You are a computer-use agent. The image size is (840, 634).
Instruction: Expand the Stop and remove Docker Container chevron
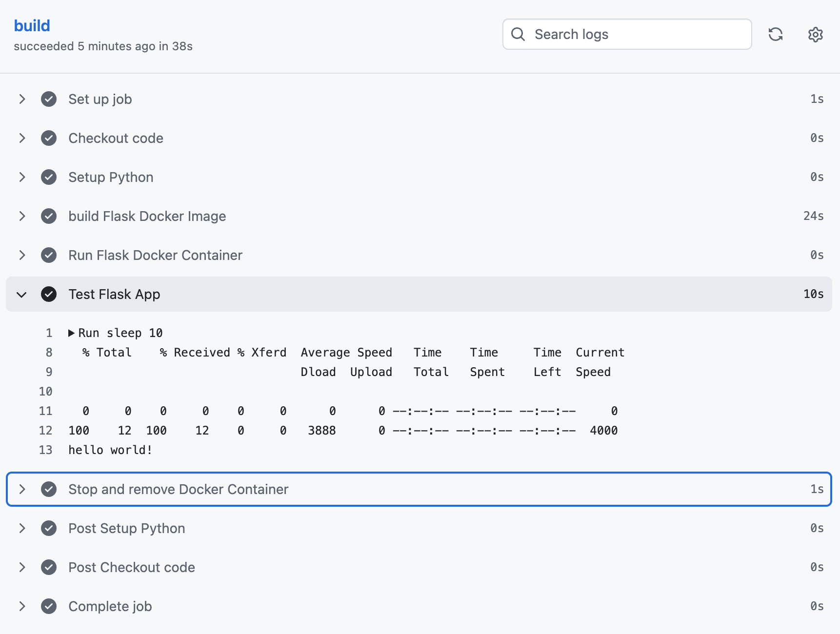tap(21, 489)
